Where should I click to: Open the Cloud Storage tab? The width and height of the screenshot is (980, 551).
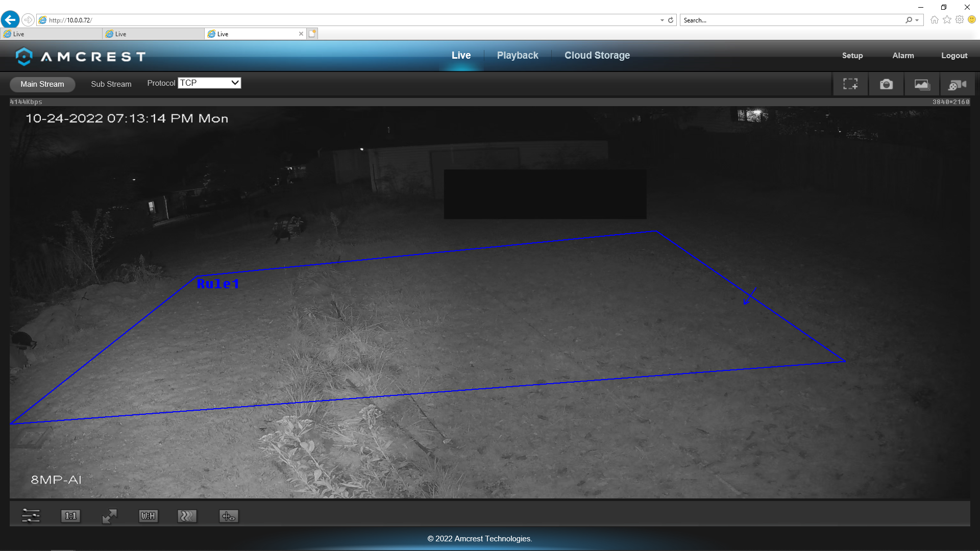(x=597, y=55)
